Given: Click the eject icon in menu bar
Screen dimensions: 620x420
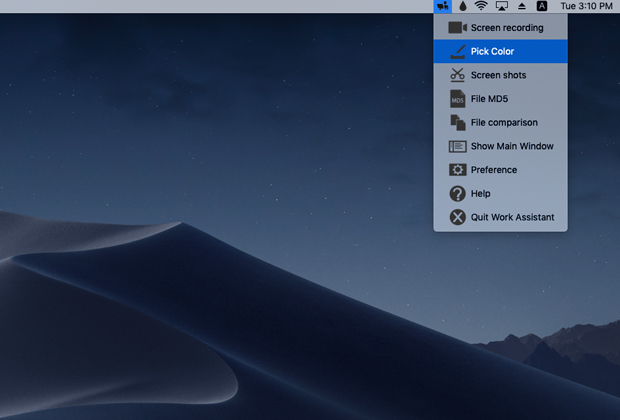Looking at the screenshot, I should [x=522, y=6].
